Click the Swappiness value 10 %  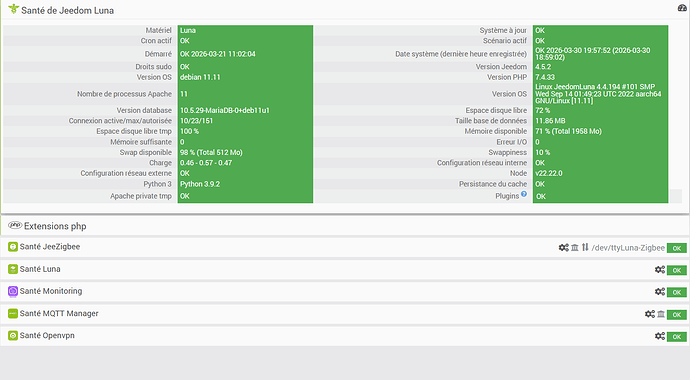(543, 152)
